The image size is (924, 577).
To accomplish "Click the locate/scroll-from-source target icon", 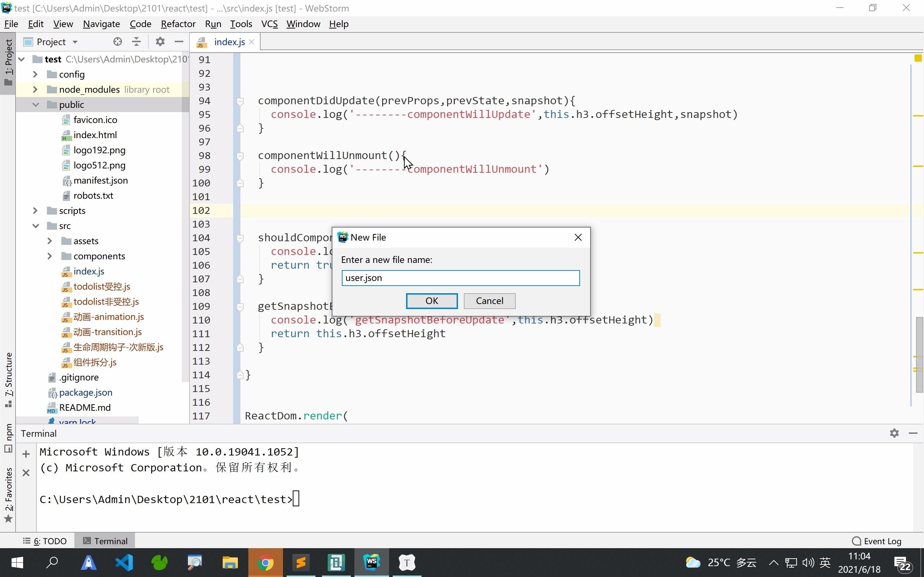I will (118, 41).
